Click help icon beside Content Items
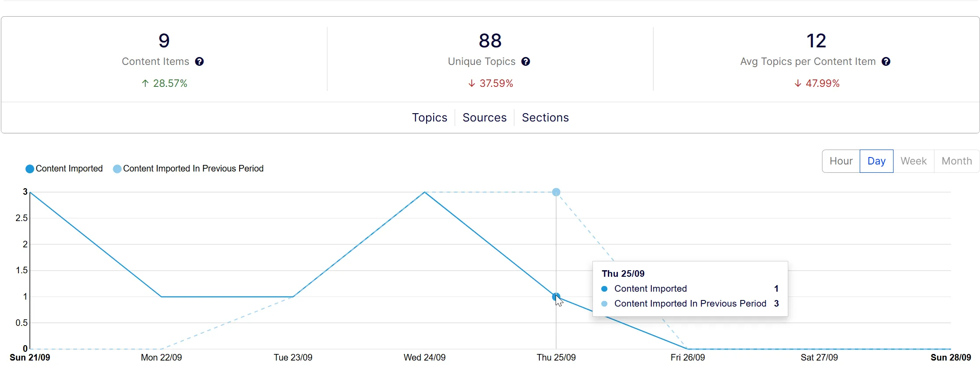 [x=199, y=62]
